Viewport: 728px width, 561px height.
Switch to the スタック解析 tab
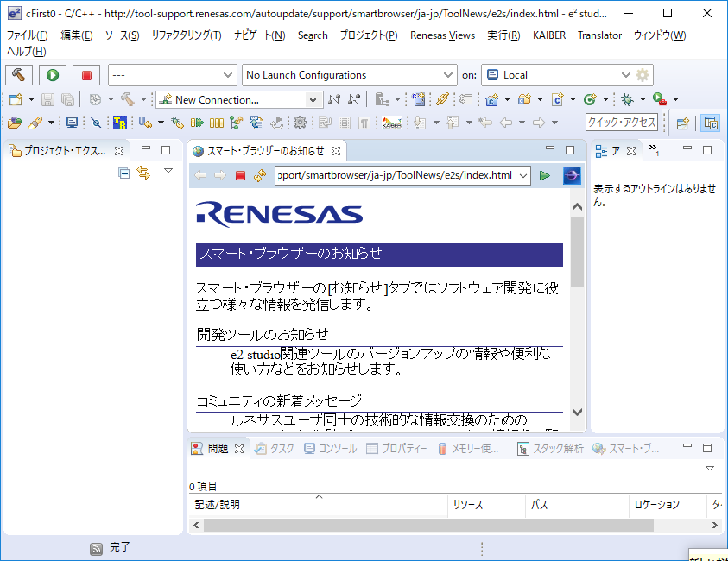pos(551,448)
